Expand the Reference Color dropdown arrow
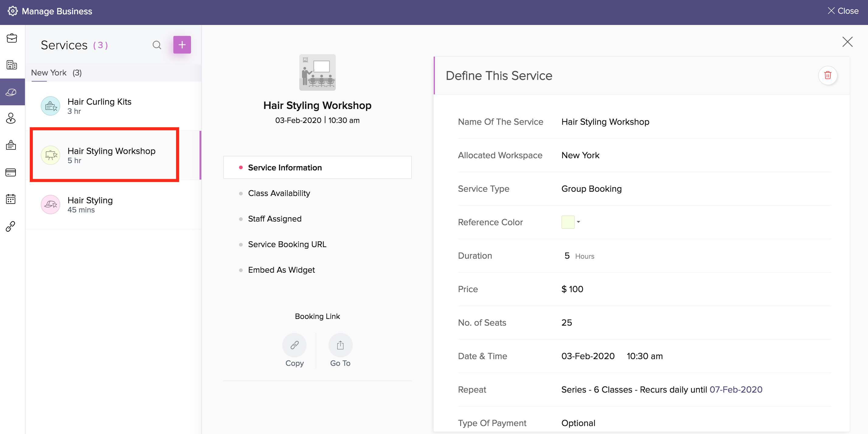The height and width of the screenshot is (434, 868). click(x=578, y=222)
